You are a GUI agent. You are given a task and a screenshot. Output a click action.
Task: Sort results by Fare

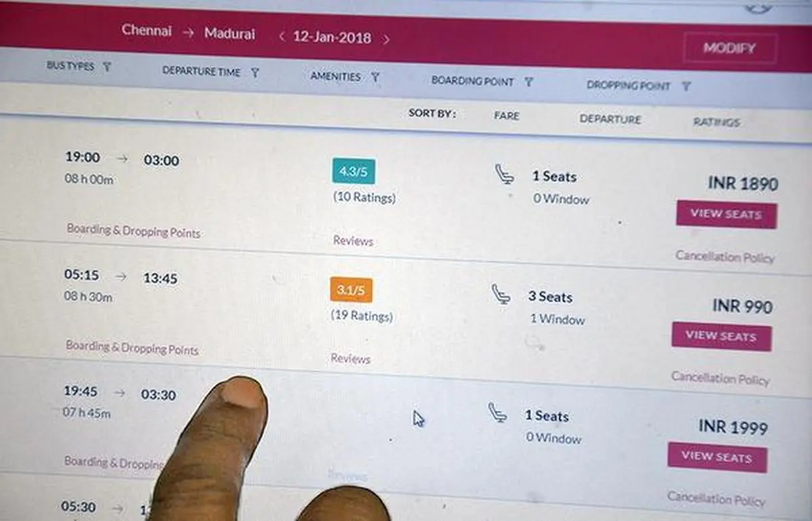pos(506,116)
